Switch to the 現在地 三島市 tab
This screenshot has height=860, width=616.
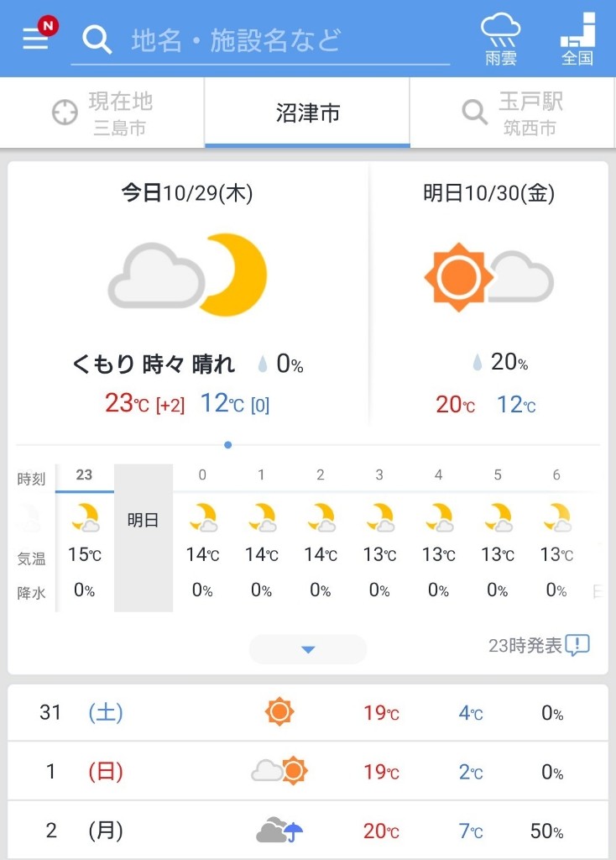coord(102,113)
